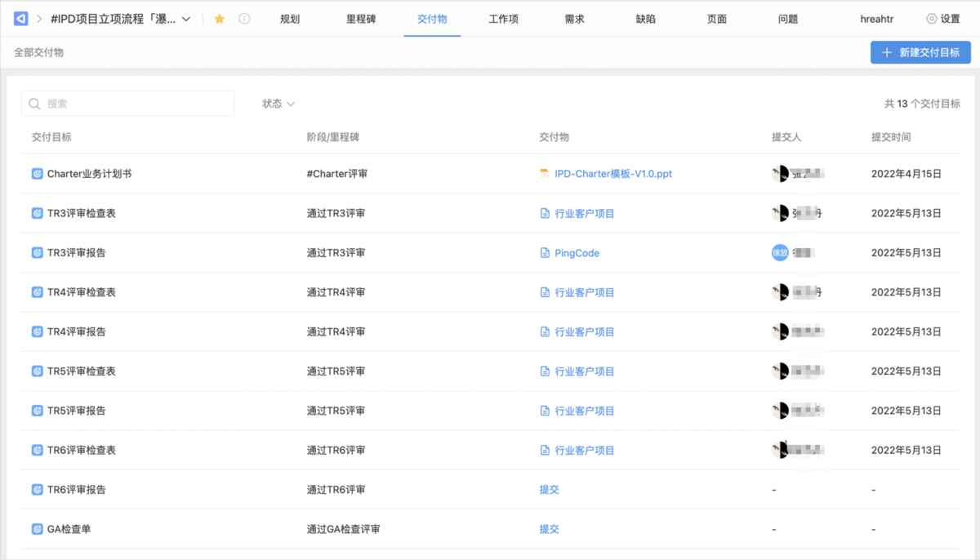Image resolution: width=980 pixels, height=560 pixels.
Task: Click the #Charter评审 milestone cell
Action: tap(337, 174)
